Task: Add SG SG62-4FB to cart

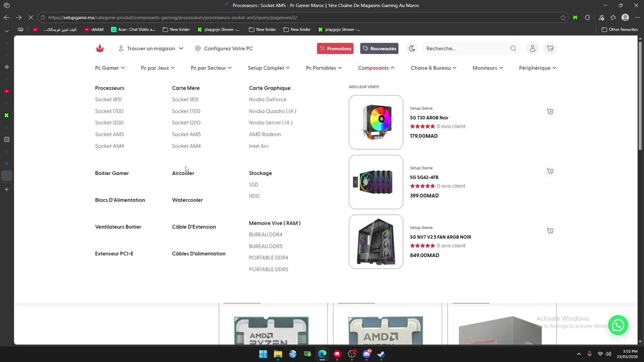Action: tap(550, 171)
